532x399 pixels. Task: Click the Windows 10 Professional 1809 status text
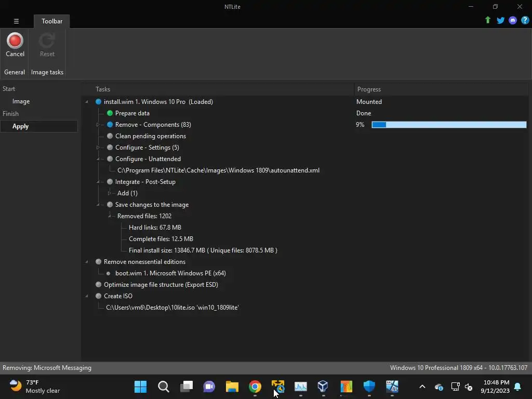click(x=459, y=368)
